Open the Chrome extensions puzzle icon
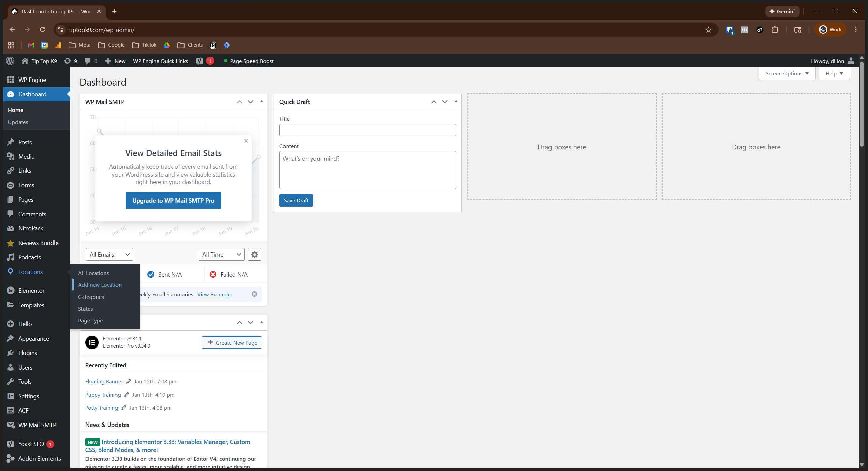The height and width of the screenshot is (471, 868). click(775, 30)
